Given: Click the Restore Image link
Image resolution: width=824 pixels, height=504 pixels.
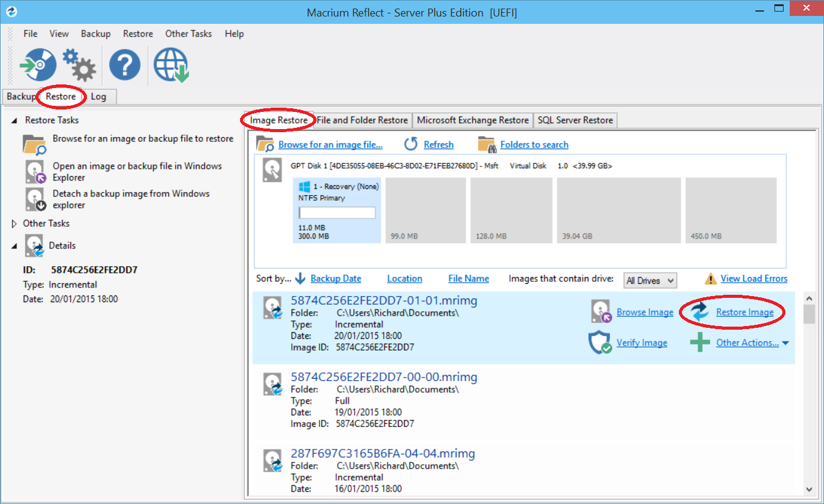Looking at the screenshot, I should [x=745, y=312].
